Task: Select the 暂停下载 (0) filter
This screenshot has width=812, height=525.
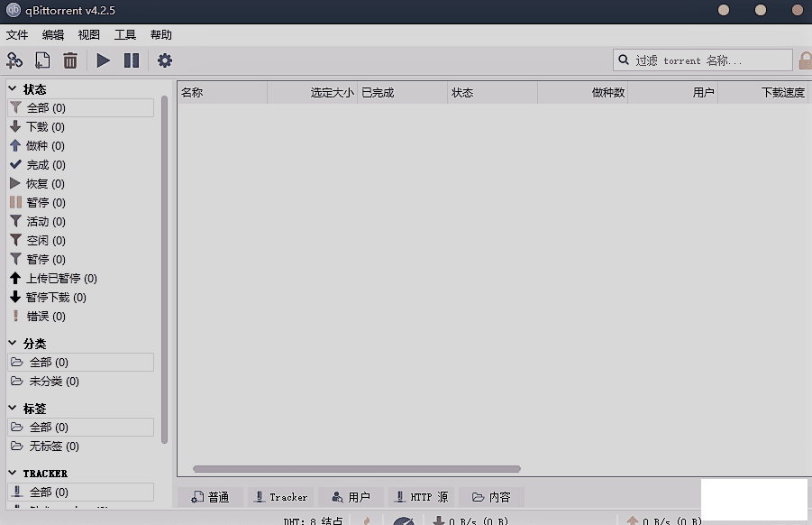Action: point(81,298)
